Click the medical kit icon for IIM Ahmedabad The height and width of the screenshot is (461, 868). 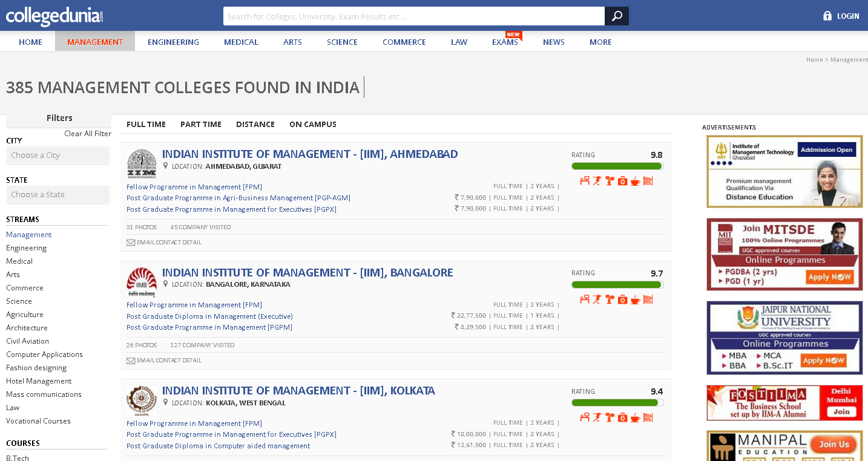pyautogui.click(x=622, y=181)
